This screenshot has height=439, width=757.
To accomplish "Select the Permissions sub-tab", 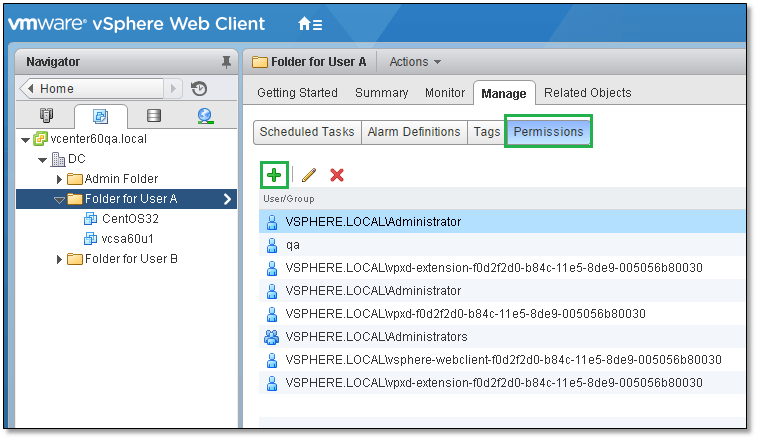I will 548,131.
